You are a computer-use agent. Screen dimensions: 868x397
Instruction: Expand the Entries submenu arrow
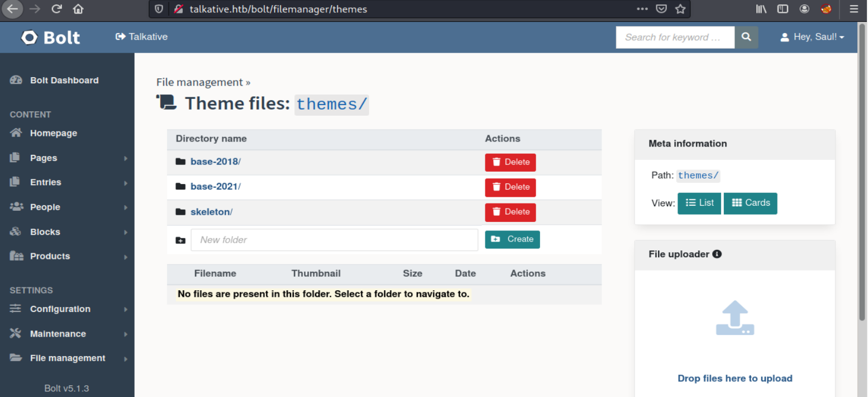[x=126, y=183]
